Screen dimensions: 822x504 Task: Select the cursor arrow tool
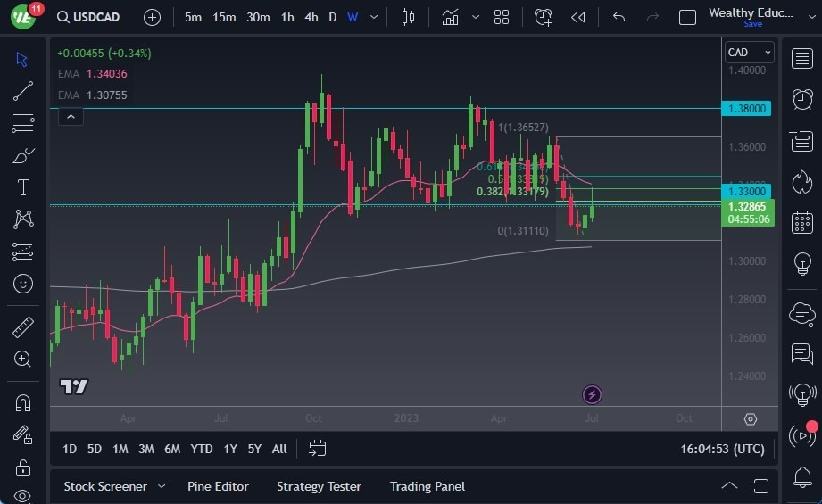click(22, 59)
